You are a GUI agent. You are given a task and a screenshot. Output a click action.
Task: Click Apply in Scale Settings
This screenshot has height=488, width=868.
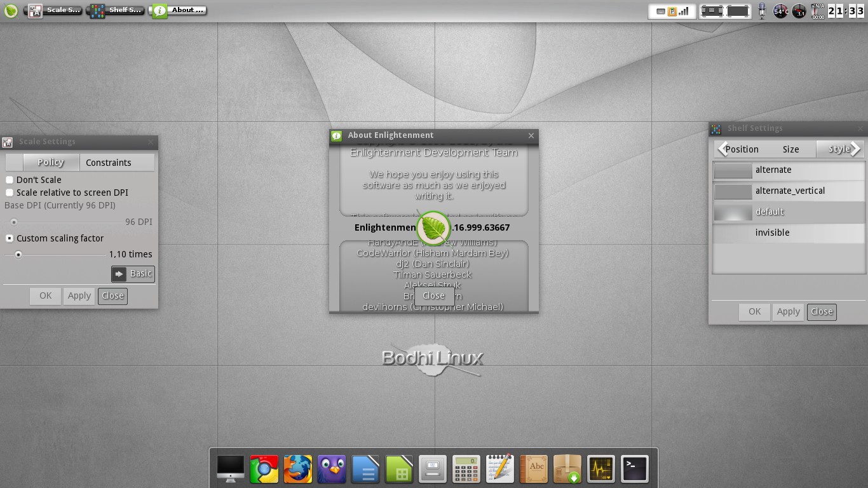79,295
